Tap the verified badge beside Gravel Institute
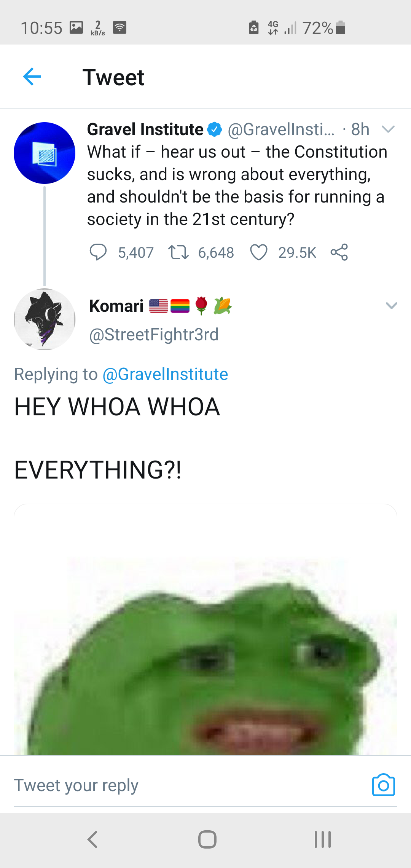Screen dimensions: 411x868 215,129
